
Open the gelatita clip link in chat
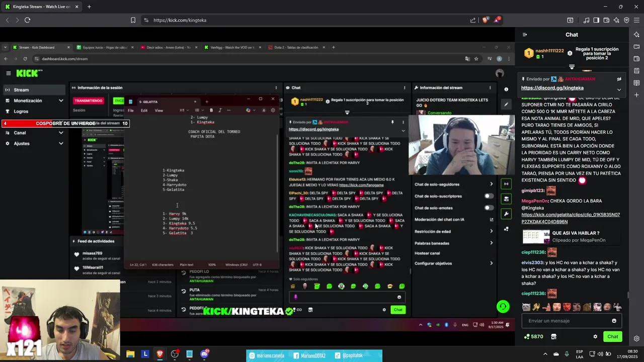(x=571, y=218)
